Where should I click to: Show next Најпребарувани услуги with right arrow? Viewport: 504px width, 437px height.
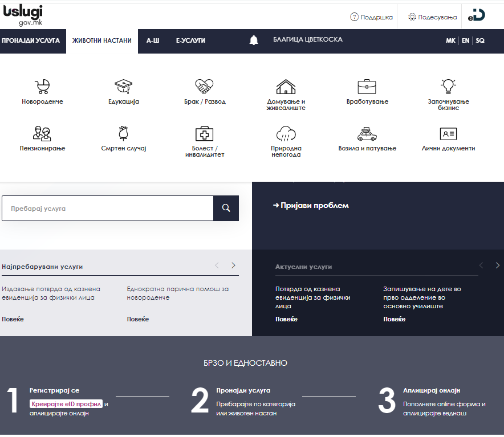(233, 266)
